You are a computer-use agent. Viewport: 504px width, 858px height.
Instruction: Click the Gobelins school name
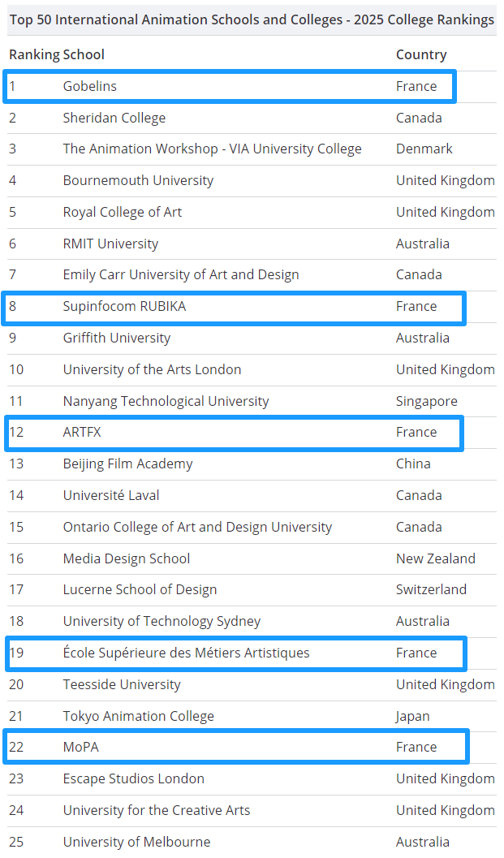point(90,86)
